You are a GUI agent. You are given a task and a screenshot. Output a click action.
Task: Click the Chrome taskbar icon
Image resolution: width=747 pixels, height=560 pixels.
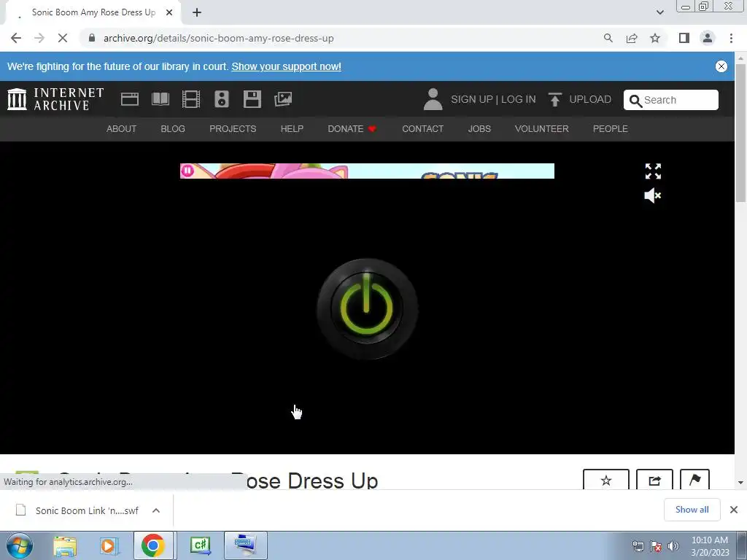coord(153,545)
